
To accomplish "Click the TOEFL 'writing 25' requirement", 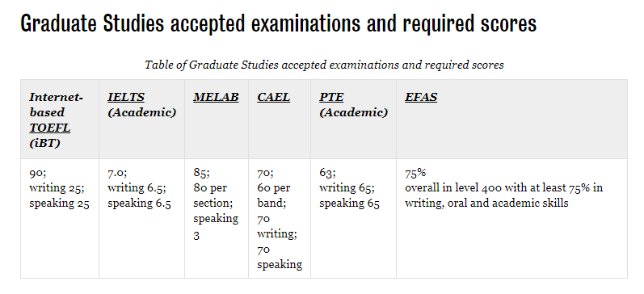I will click(x=57, y=188).
